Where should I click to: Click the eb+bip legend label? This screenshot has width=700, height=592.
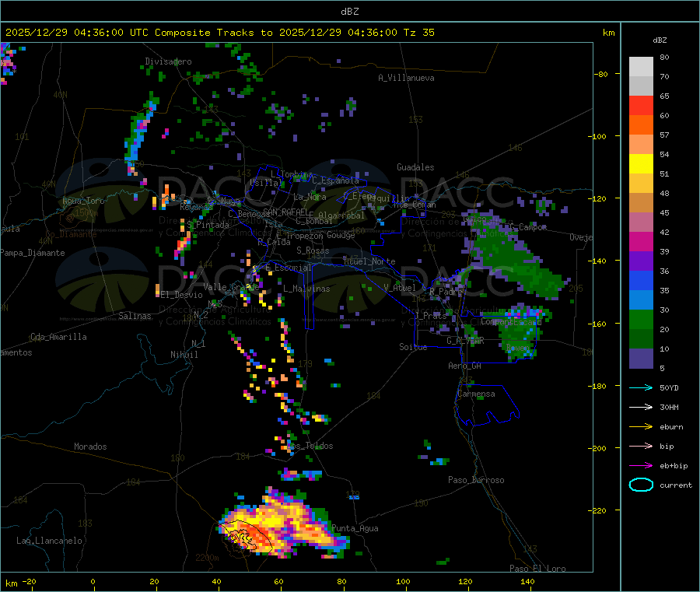point(674,466)
